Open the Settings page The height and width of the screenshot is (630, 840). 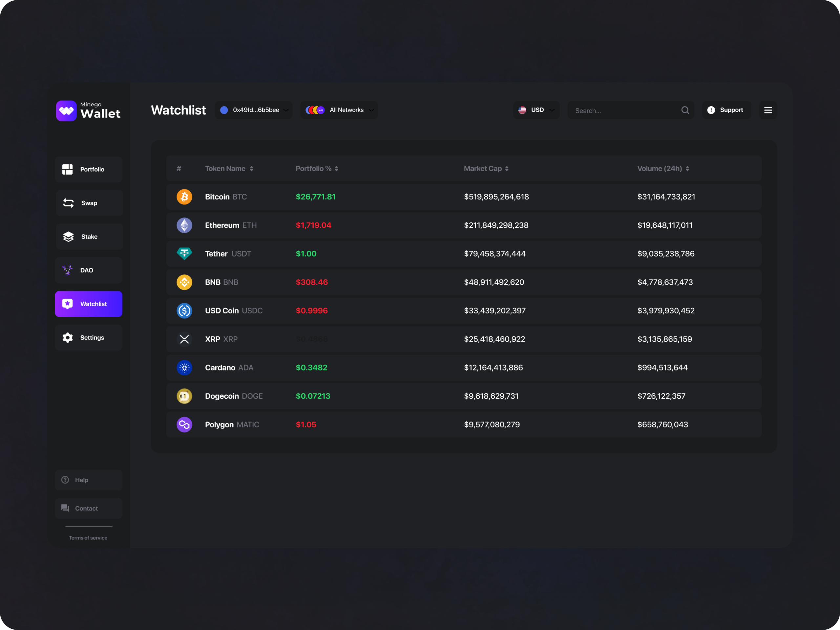89,338
